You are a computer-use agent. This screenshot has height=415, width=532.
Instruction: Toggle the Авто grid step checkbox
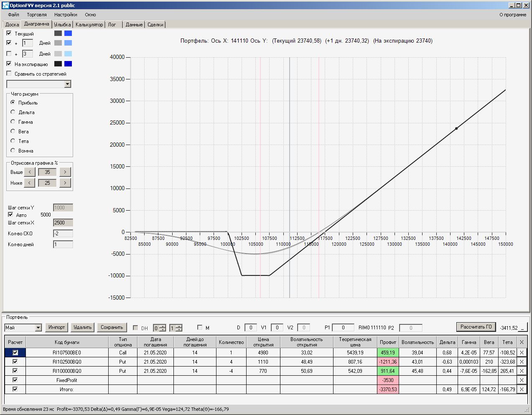(10, 214)
